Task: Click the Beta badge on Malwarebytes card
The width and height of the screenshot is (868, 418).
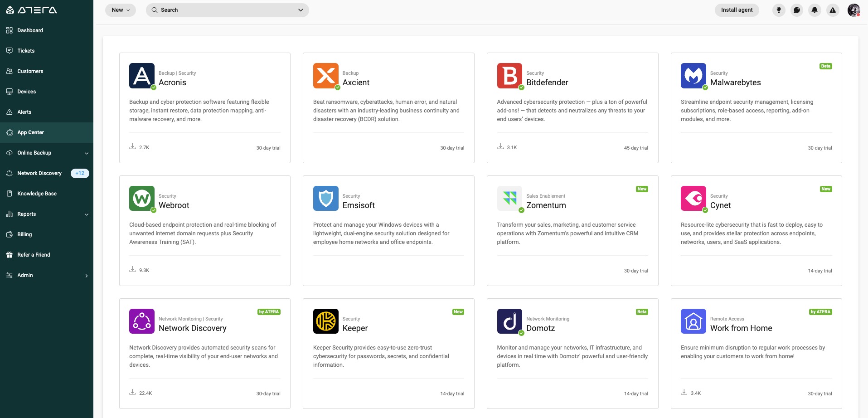Action: (826, 66)
